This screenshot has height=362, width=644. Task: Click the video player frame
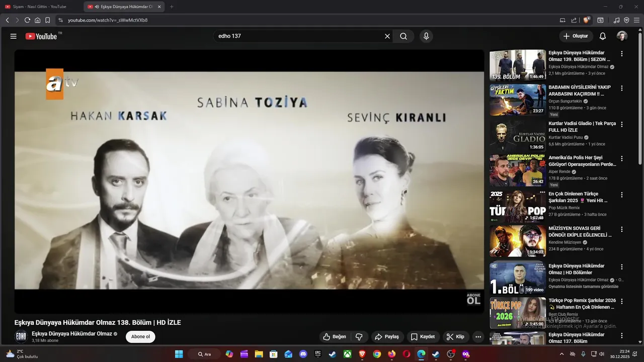click(x=249, y=181)
